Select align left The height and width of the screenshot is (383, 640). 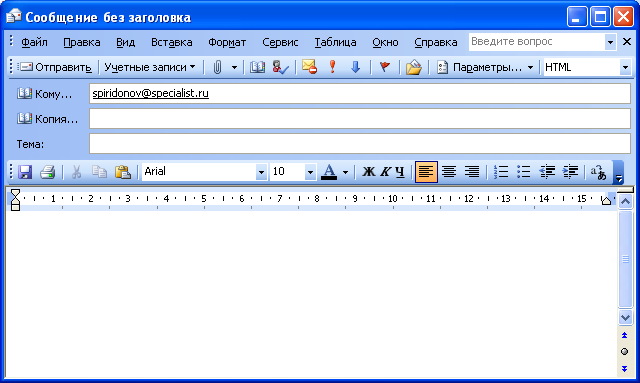click(x=426, y=172)
